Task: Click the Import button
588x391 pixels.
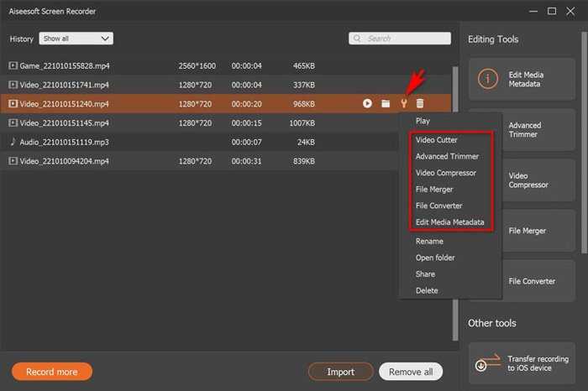Action: pos(340,372)
